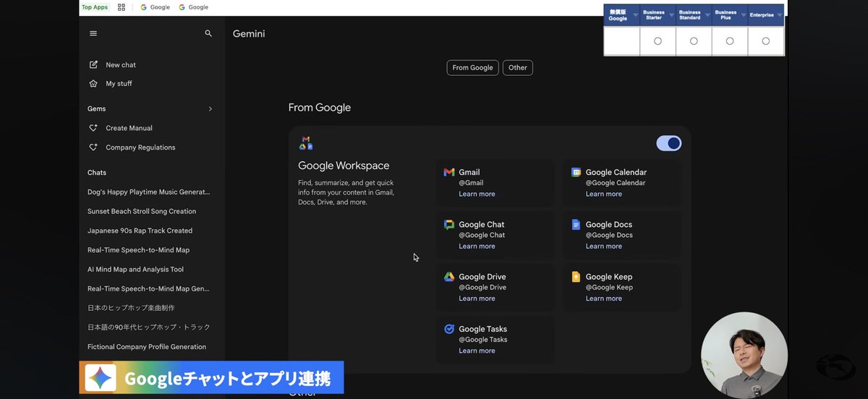Click the Google Keep icon
This screenshot has width=868, height=399.
click(576, 277)
